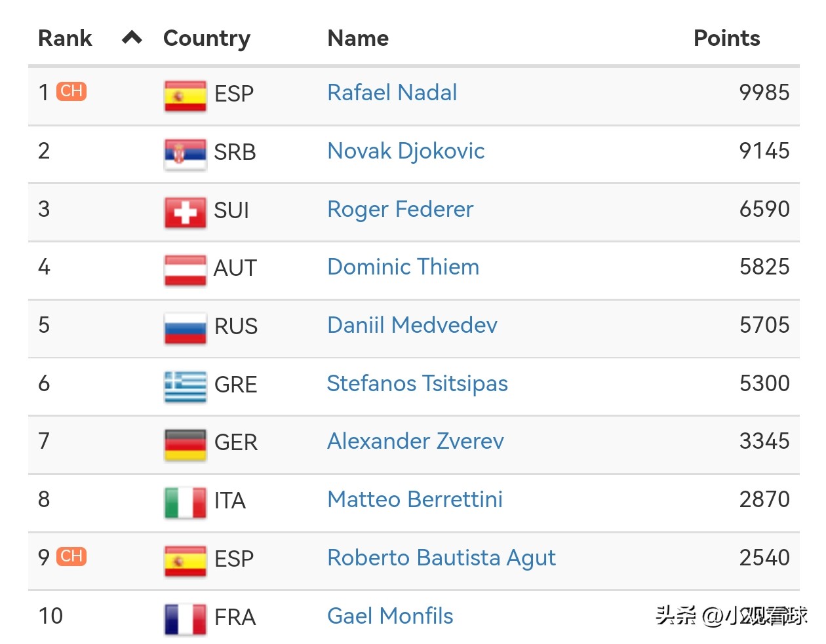The width and height of the screenshot is (826, 644).
Task: Click the CH badge next to rank 1
Action: [71, 91]
